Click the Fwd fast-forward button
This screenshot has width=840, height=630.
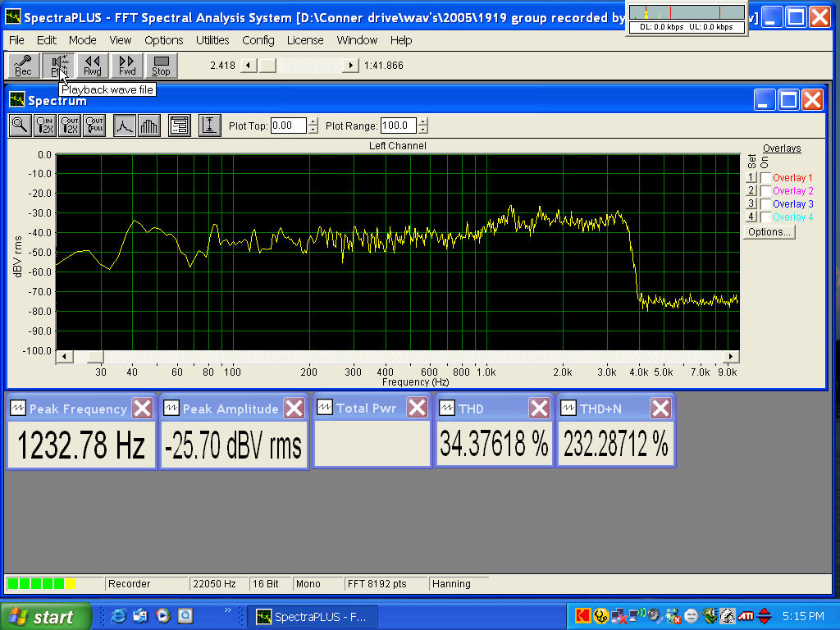(126, 66)
